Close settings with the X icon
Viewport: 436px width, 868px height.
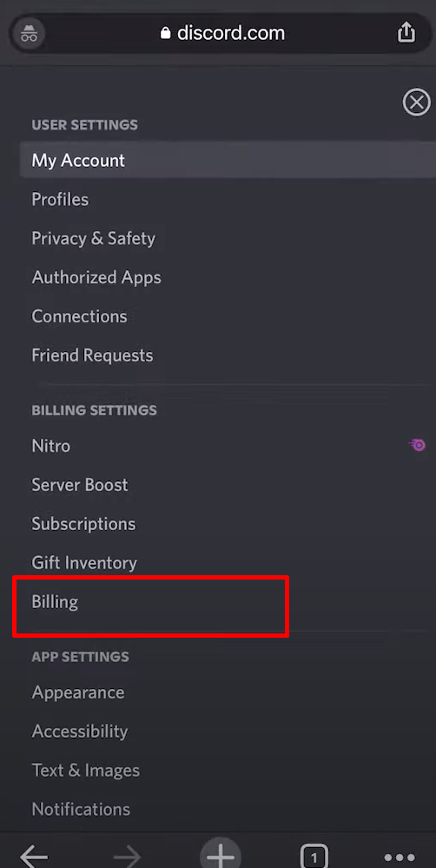tap(416, 103)
